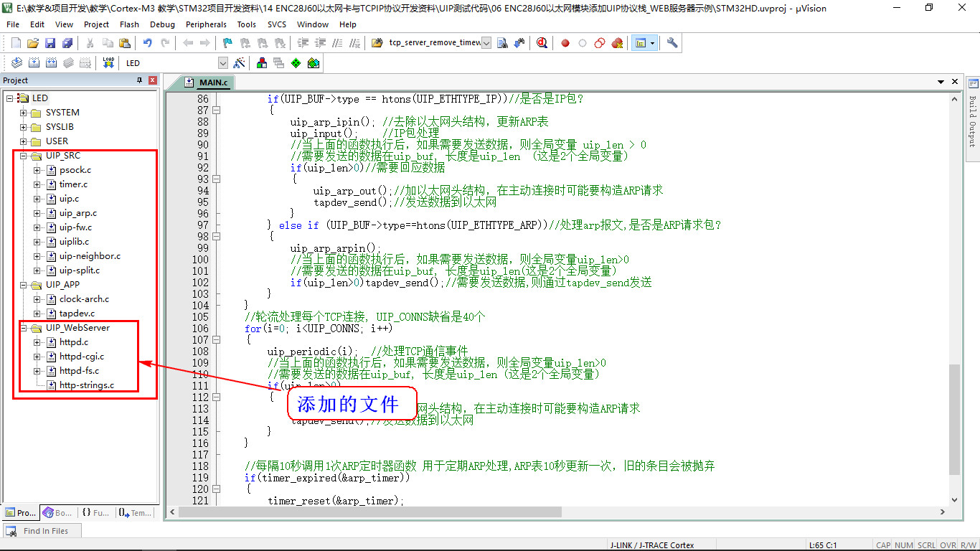This screenshot has height=551, width=980.
Task: Select timer.c in the project tree
Action: click(73, 184)
